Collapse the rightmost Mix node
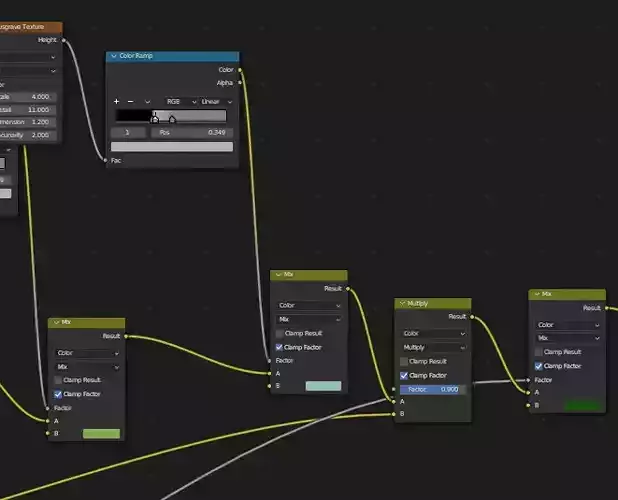This screenshot has width=618, height=500. pyautogui.click(x=537, y=294)
